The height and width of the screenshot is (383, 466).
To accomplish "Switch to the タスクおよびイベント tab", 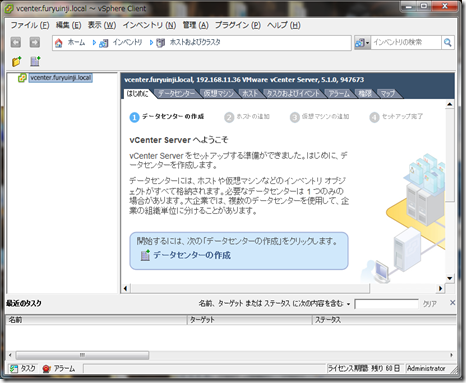I will [x=293, y=94].
